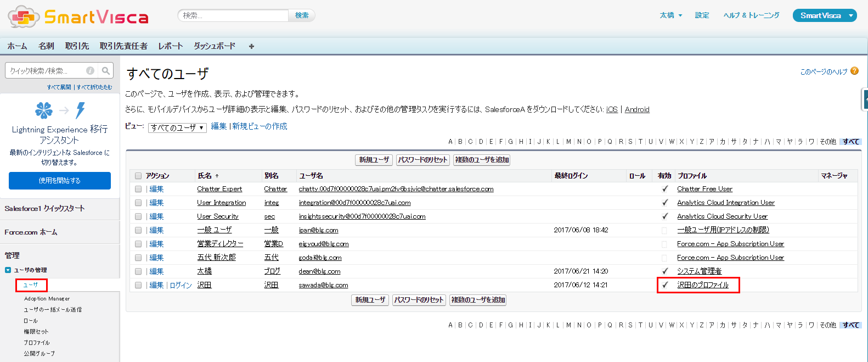This screenshot has height=362, width=868.
Task: Open the 名刺 tab
Action: point(46,46)
